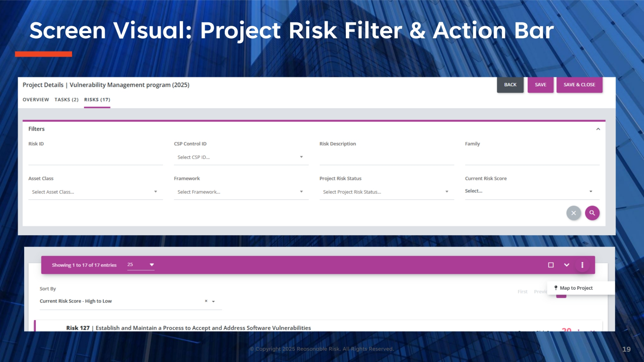Click the Risk 127 row title
This screenshot has width=644, height=362.
click(189, 328)
